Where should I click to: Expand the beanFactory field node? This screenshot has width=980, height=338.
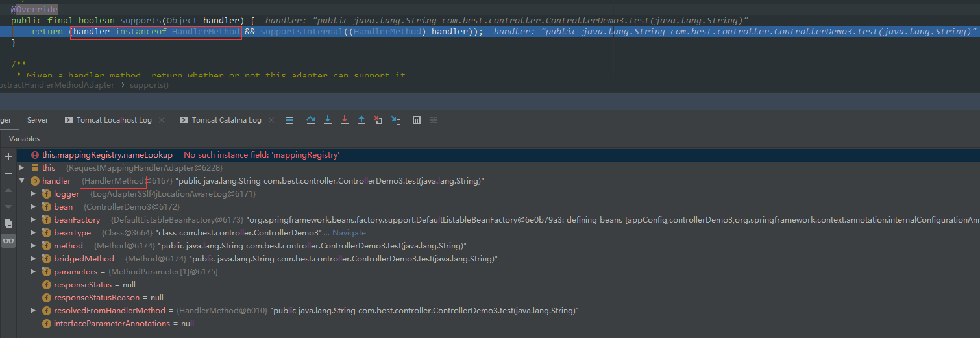33,220
